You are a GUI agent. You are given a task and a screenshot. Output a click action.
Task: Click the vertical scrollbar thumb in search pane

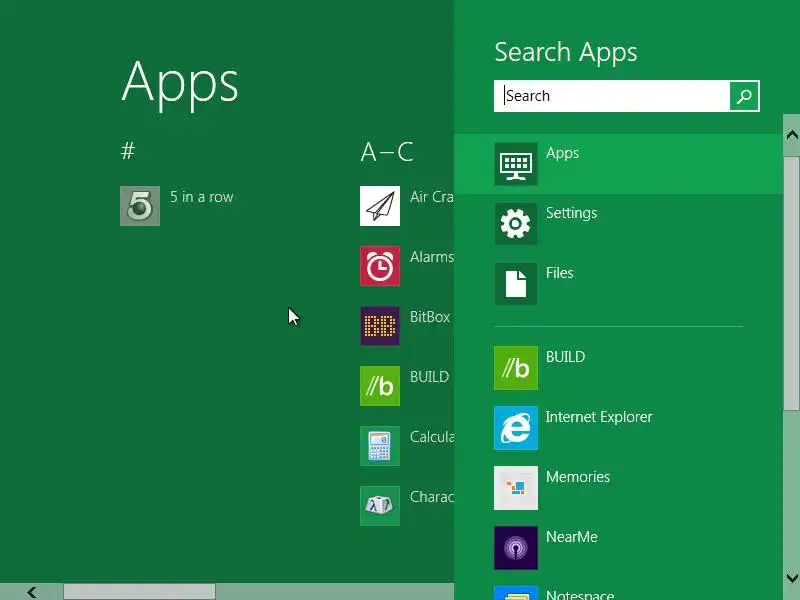(792, 284)
